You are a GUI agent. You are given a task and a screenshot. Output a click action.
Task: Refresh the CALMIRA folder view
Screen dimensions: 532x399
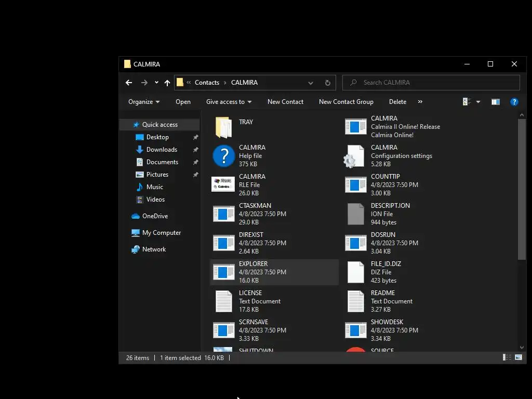327,83
